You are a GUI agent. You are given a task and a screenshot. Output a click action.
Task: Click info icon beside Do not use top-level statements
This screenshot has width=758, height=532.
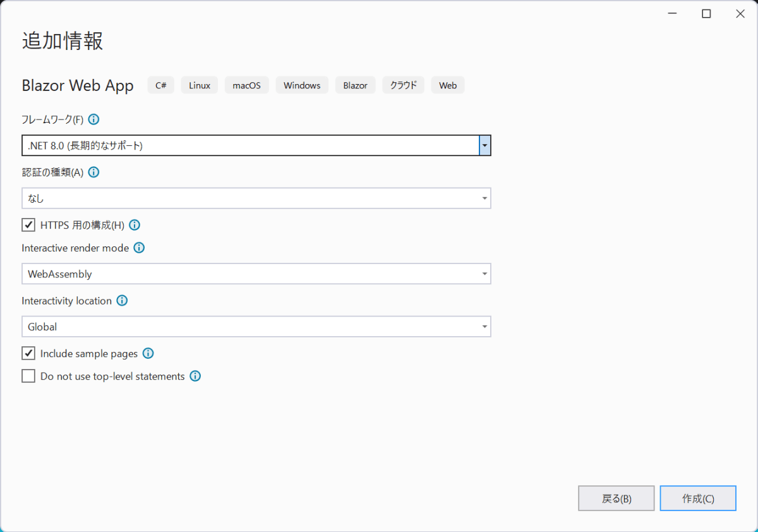[195, 376]
